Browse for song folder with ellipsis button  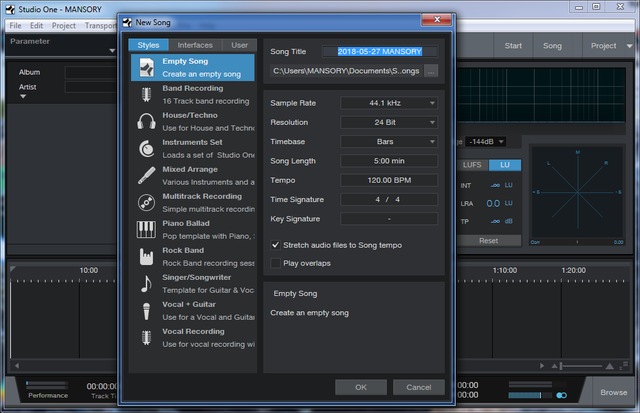(x=431, y=71)
